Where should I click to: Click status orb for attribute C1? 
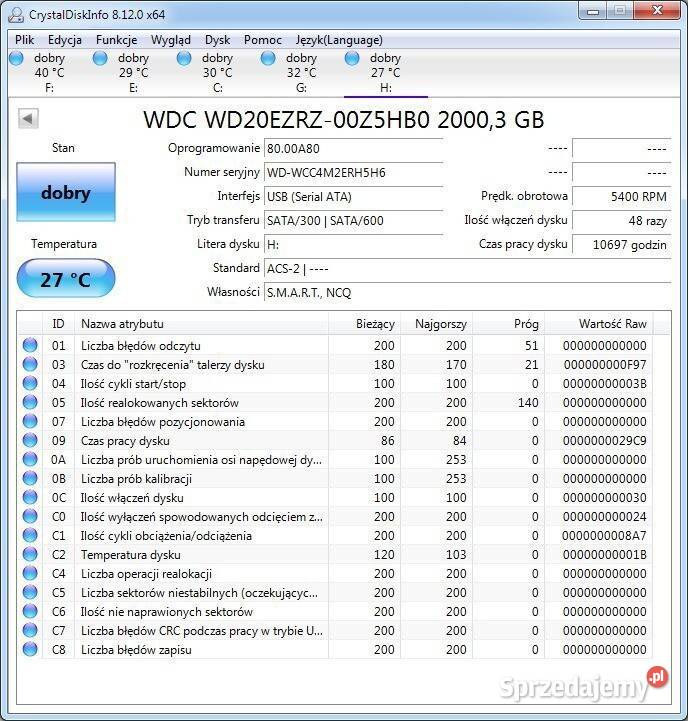30,535
